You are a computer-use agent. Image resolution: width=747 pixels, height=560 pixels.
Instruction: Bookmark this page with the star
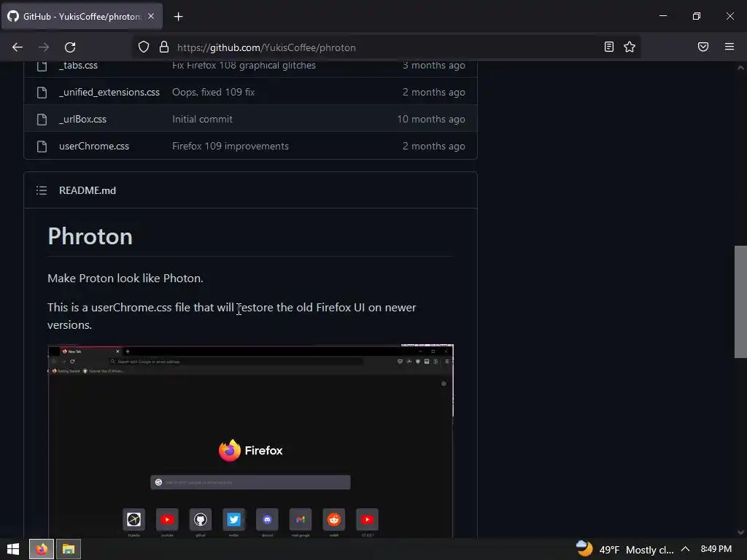(630, 47)
